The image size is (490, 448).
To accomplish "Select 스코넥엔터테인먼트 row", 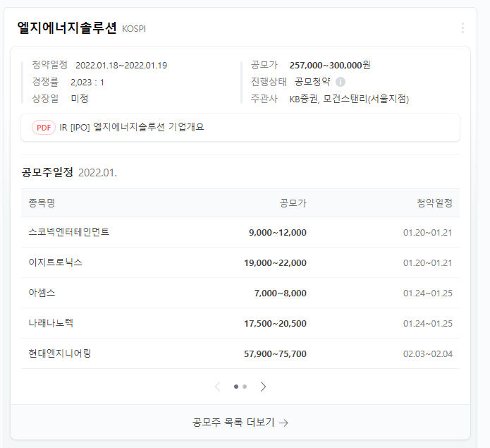I will pyautogui.click(x=240, y=232).
